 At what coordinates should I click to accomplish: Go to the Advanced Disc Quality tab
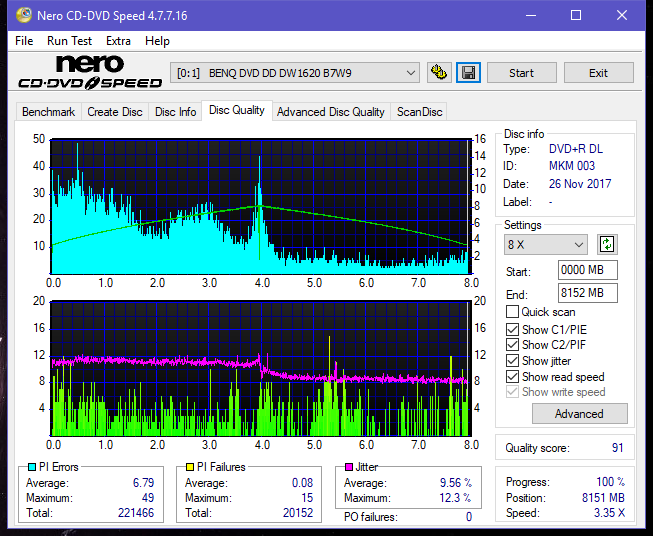tap(331, 112)
